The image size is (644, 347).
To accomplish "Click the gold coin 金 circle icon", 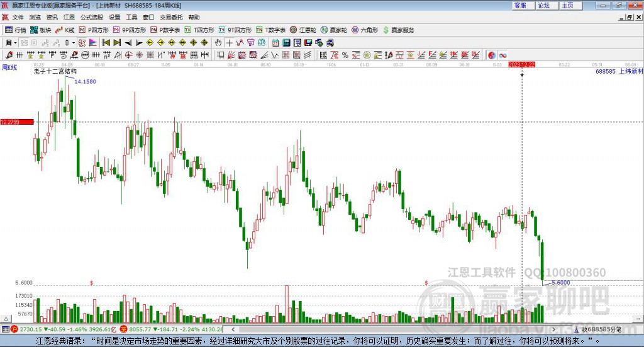I will coord(367,55).
